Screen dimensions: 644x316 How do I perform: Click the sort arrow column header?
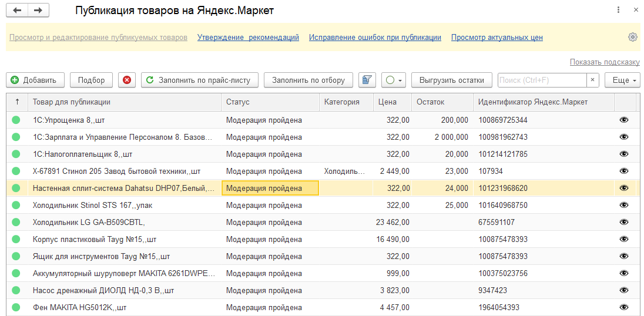[17, 102]
